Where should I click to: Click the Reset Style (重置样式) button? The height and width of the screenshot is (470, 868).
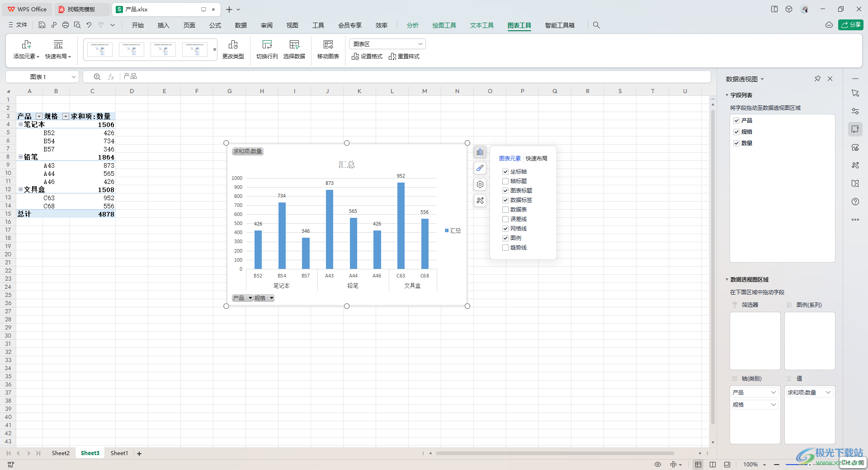click(404, 56)
